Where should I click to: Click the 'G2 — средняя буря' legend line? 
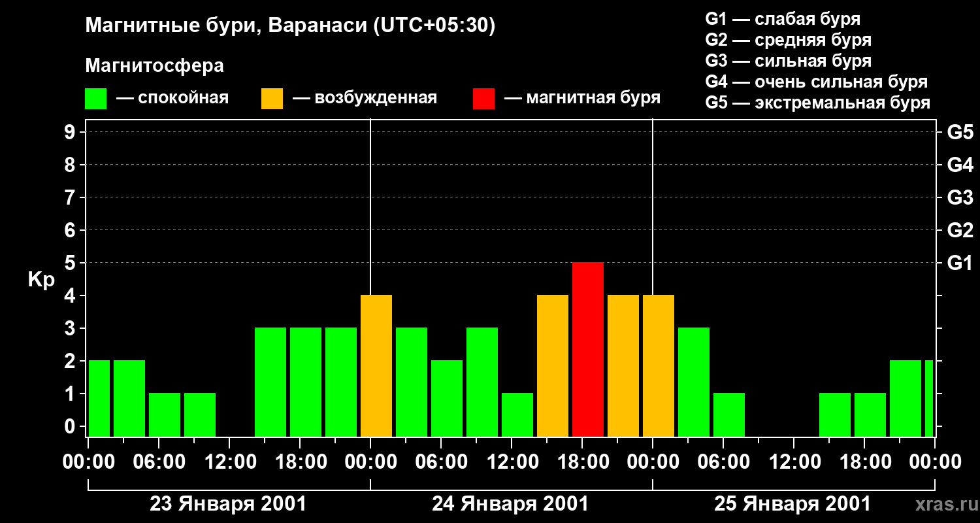789,40
